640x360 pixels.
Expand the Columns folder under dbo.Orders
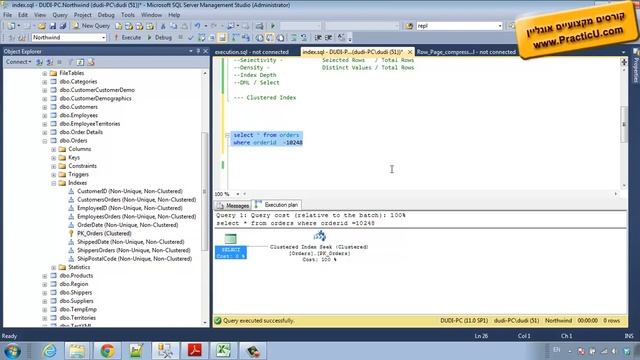click(x=53, y=149)
